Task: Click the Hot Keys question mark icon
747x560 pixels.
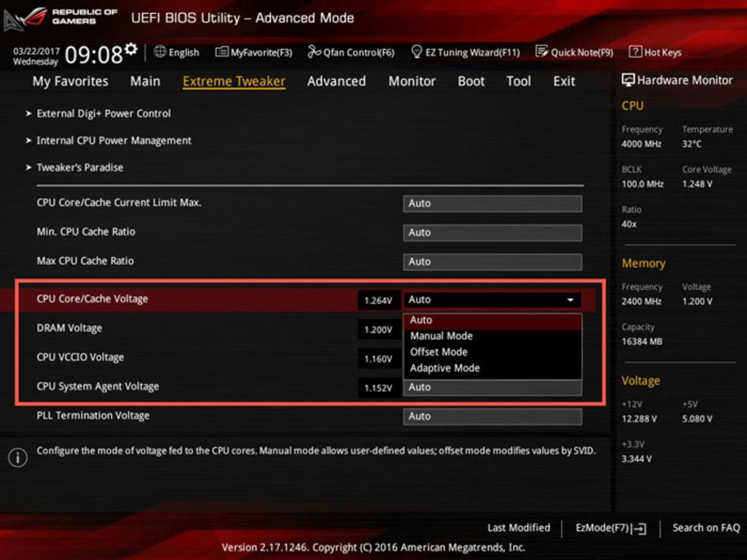Action: [x=635, y=51]
